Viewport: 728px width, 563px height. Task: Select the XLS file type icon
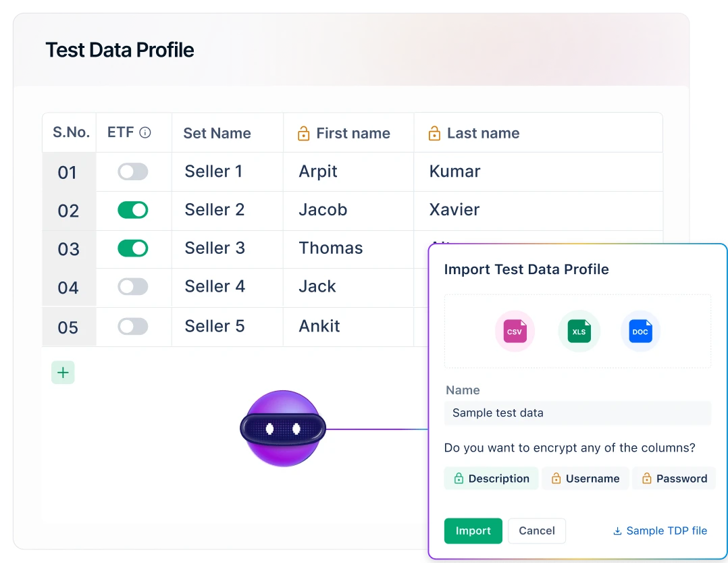(579, 331)
